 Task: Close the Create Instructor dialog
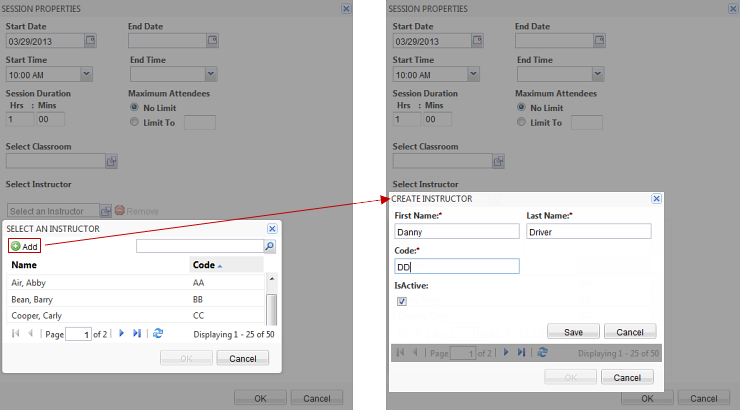[656, 199]
